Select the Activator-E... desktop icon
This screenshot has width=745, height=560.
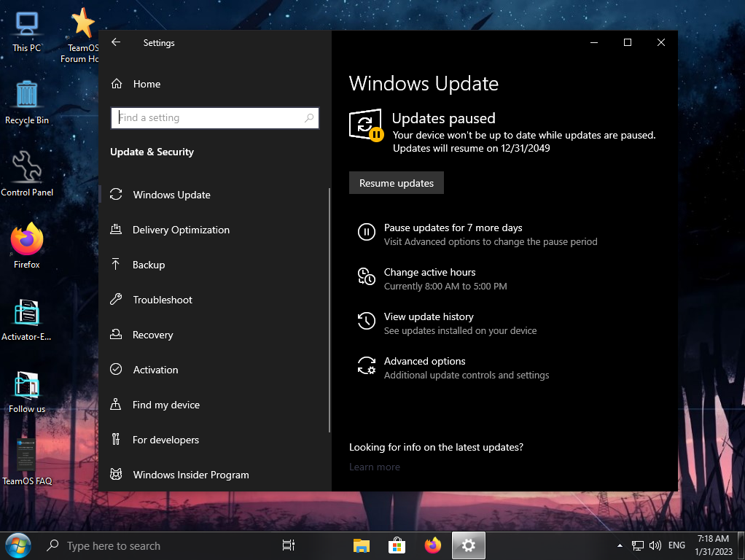(x=26, y=320)
